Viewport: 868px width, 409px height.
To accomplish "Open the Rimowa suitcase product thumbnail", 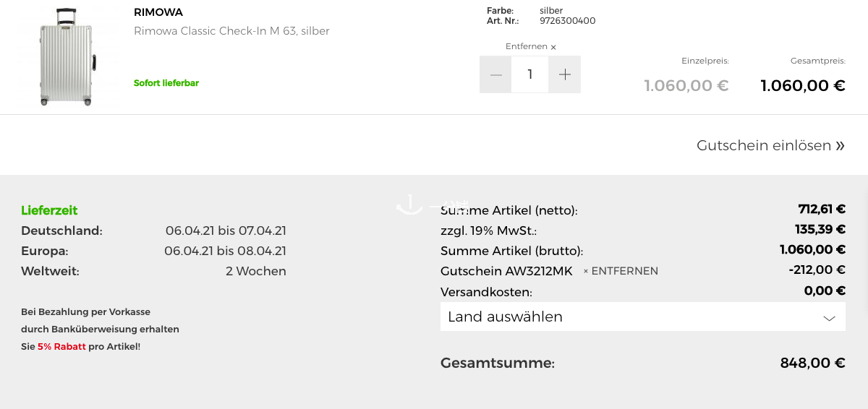I will click(x=67, y=57).
